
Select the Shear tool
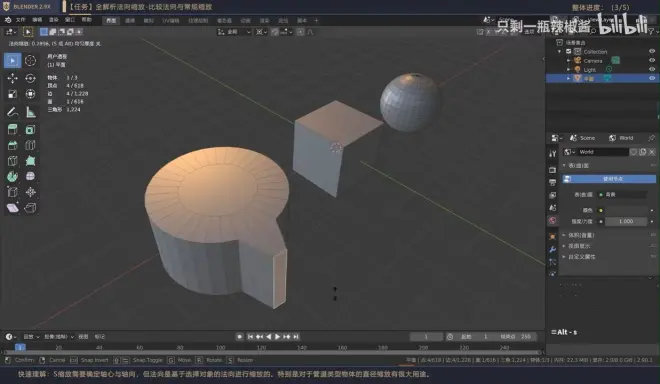(13, 208)
